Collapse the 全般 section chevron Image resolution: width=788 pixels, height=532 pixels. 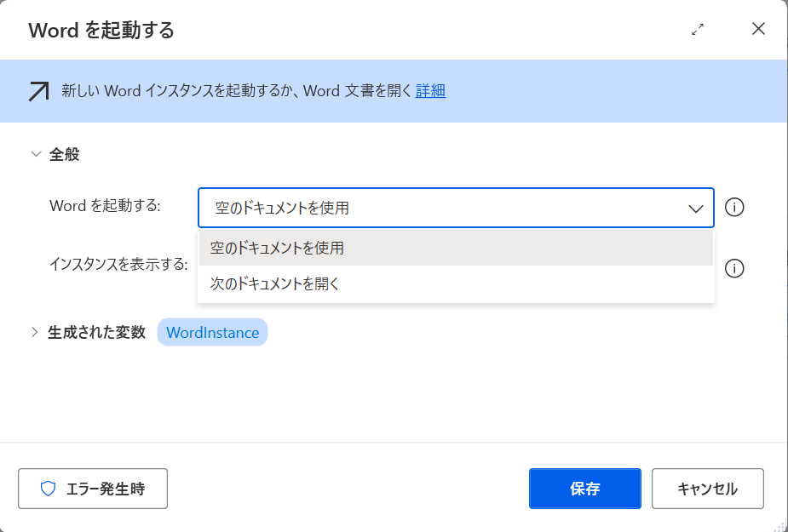pos(36,154)
